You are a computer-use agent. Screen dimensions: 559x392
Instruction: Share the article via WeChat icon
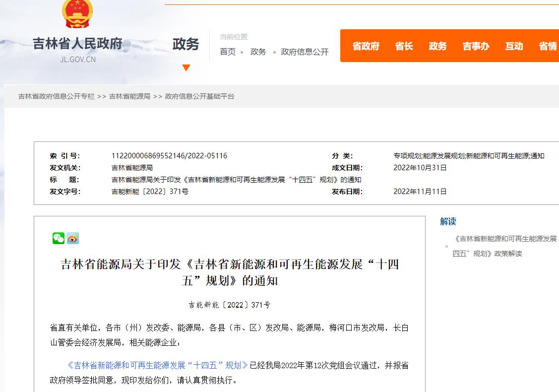pos(58,238)
